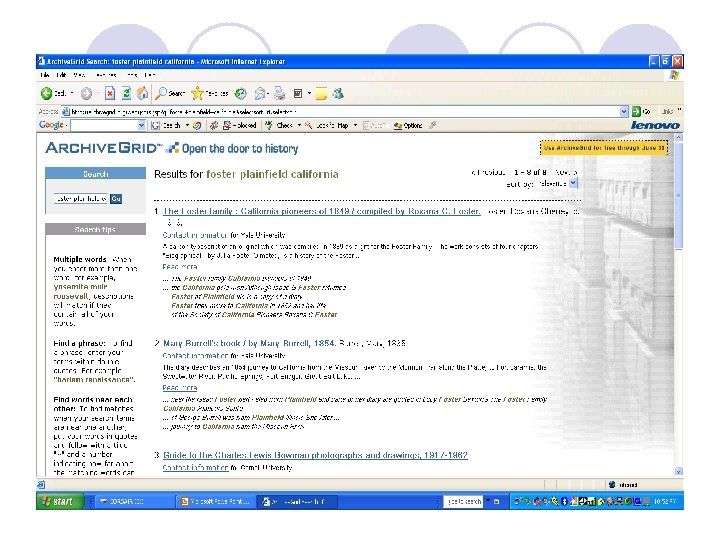Click in the IE address bar
This screenshot has height=540, width=720.
coord(341,111)
